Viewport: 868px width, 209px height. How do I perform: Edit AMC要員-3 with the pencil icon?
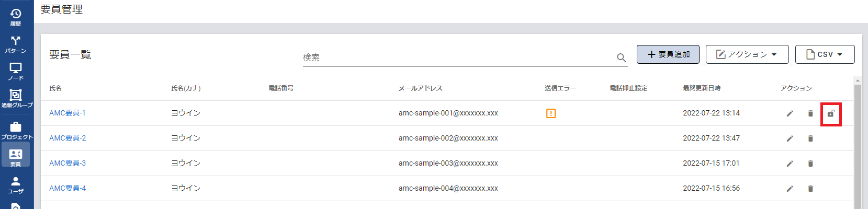[x=790, y=164]
